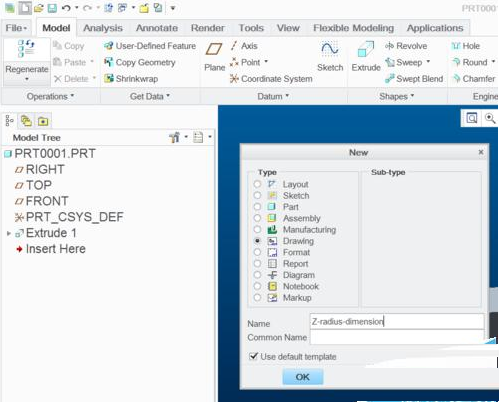Create a datum Plane
499x402 pixels.
point(214,57)
